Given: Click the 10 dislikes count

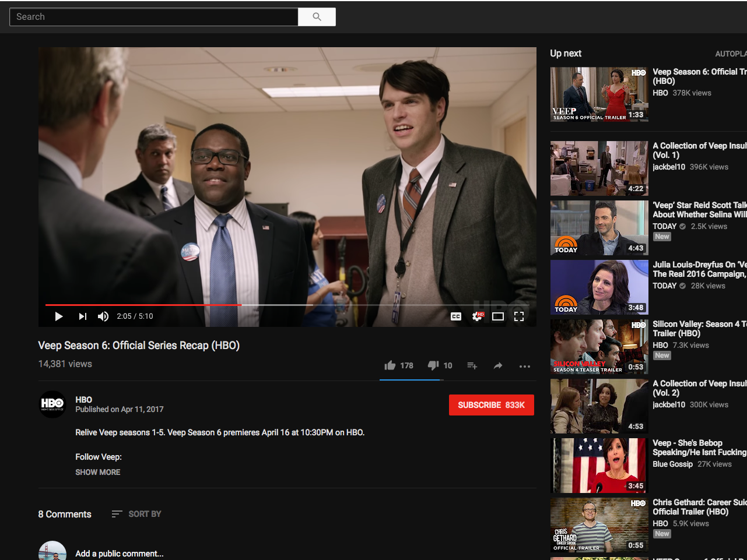Looking at the screenshot, I should (x=448, y=366).
